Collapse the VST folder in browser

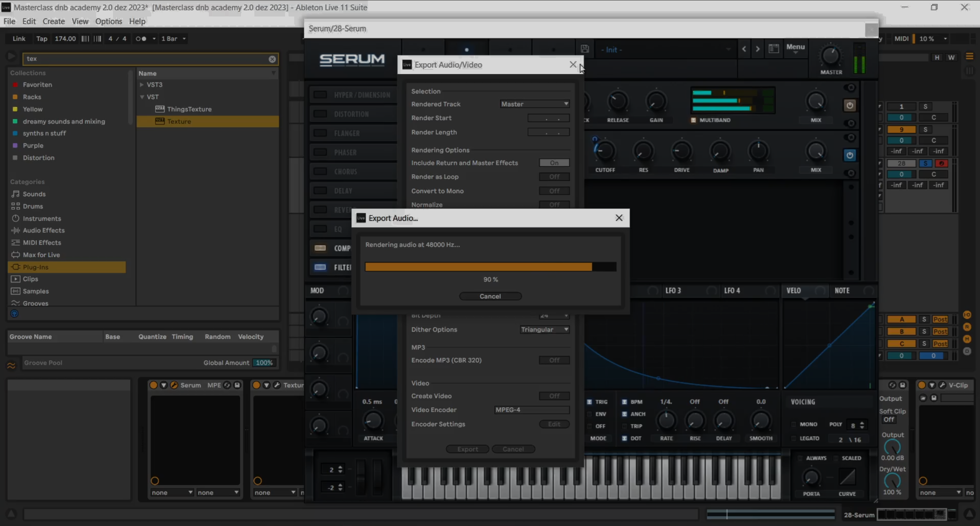pos(142,97)
